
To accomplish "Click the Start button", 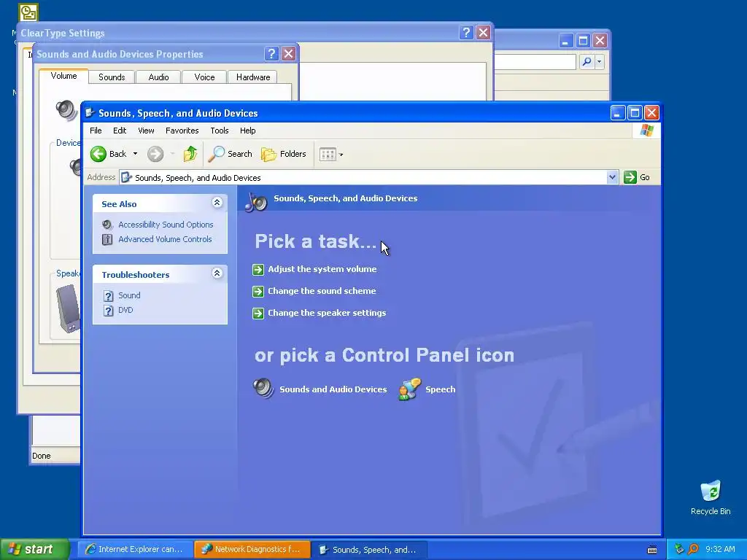I will tap(34, 549).
